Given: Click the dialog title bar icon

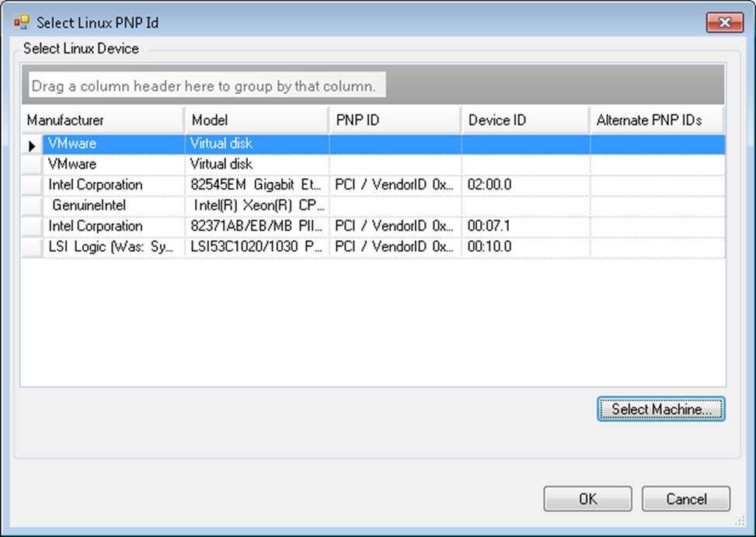Looking at the screenshot, I should coord(21,23).
